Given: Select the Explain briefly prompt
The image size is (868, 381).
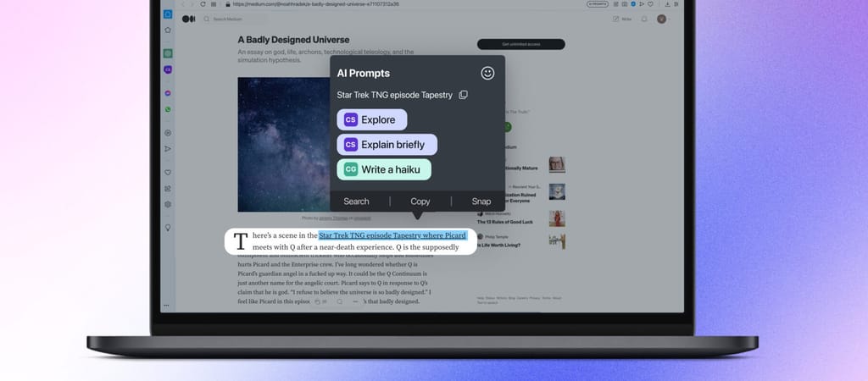Looking at the screenshot, I should (387, 145).
